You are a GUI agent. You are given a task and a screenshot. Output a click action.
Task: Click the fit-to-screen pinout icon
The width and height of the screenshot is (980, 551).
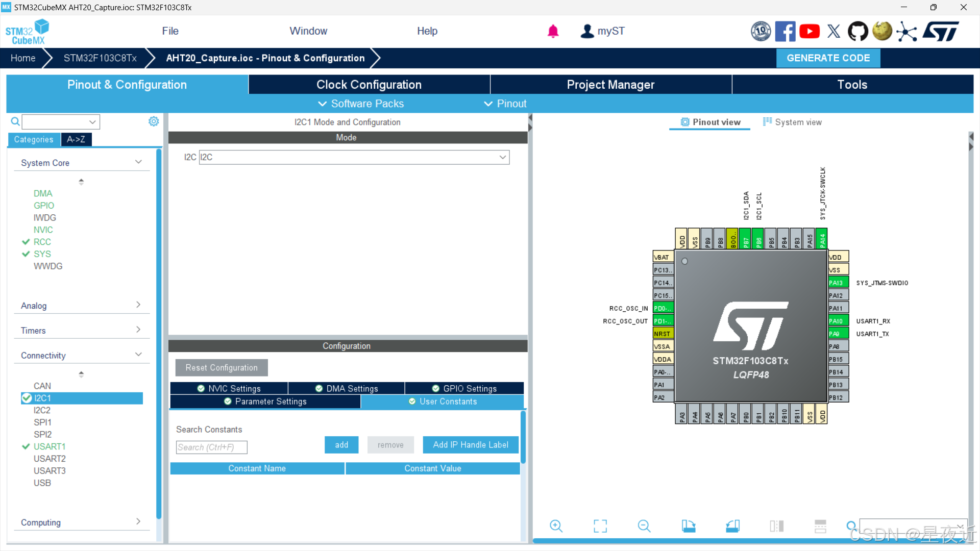tap(600, 526)
